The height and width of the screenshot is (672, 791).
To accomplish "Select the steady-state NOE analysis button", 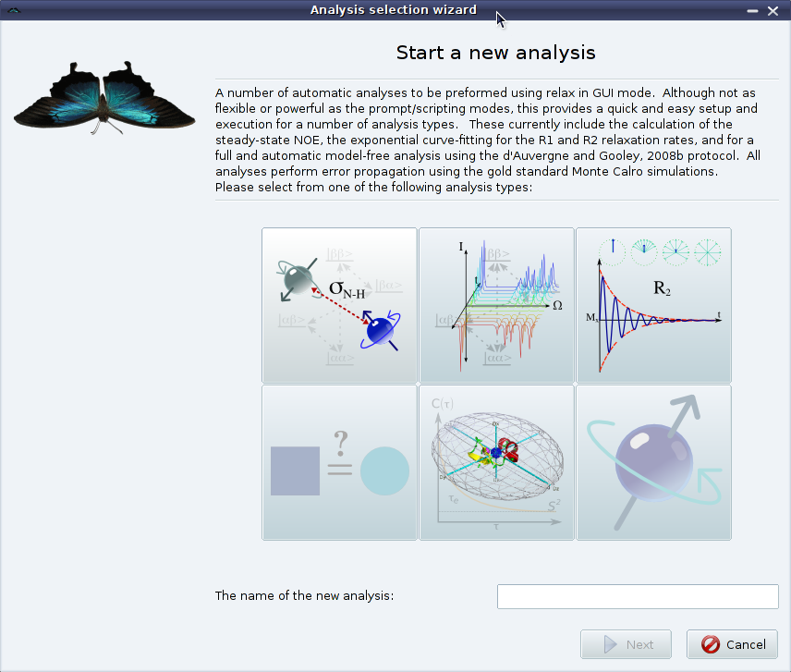I will [x=339, y=305].
